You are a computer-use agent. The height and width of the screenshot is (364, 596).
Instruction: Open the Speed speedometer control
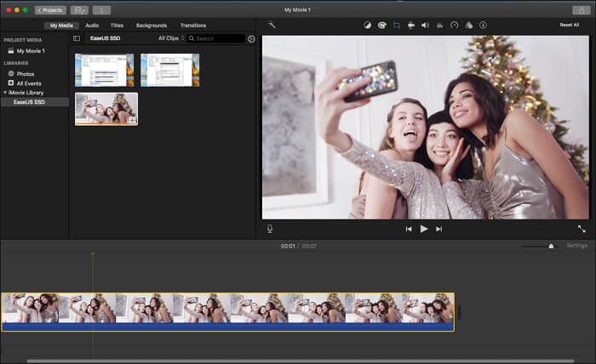tap(454, 26)
